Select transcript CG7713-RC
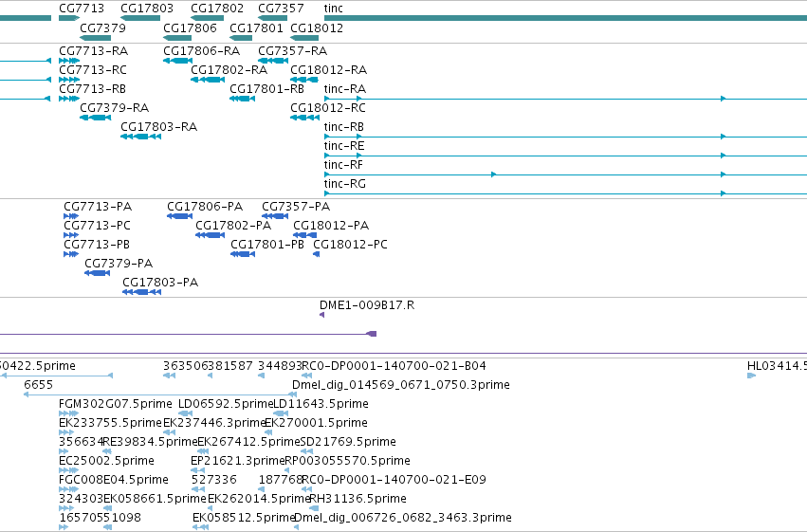This screenshot has height=532, width=807. coord(69,80)
